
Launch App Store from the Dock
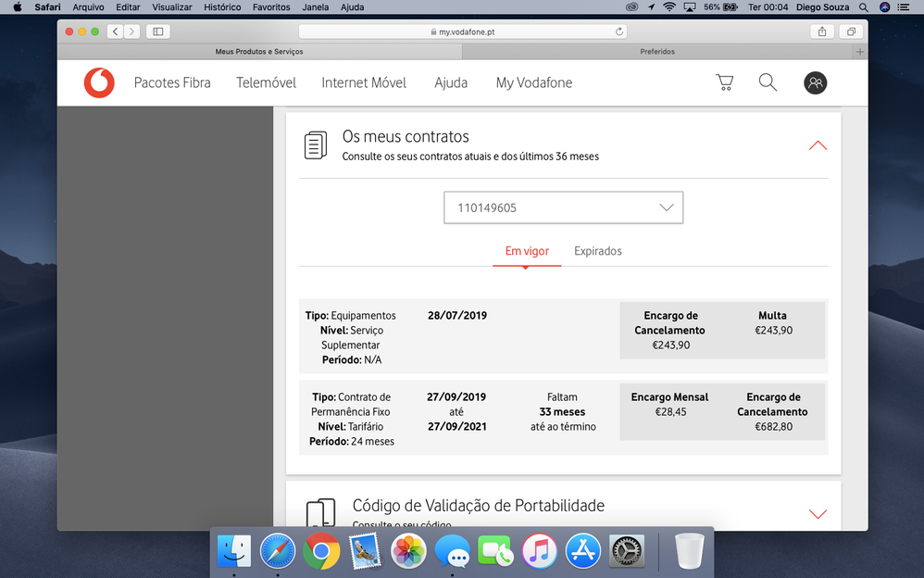583,552
